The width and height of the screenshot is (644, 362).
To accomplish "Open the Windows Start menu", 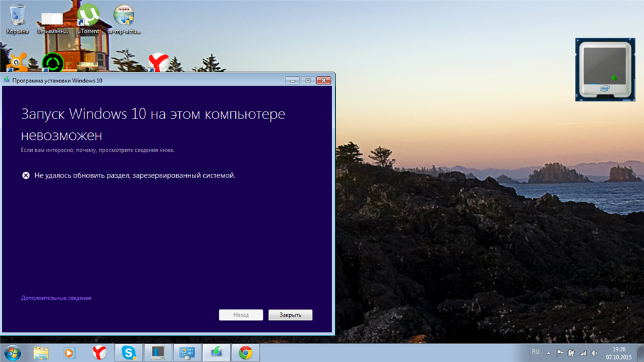I will (13, 353).
